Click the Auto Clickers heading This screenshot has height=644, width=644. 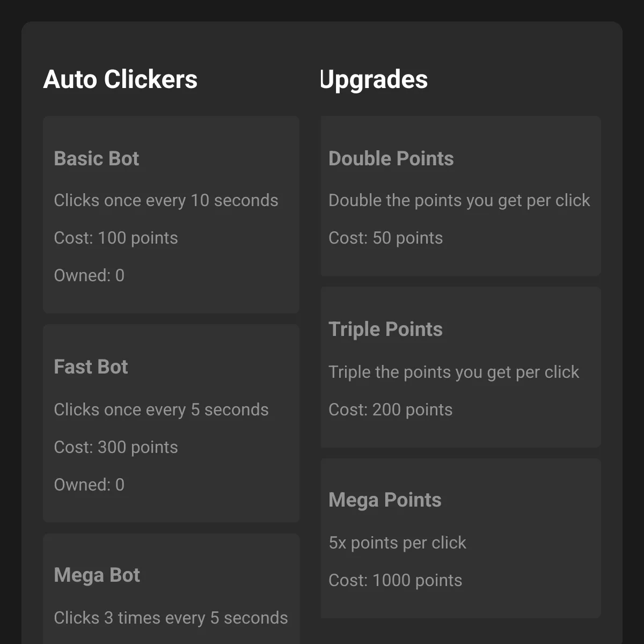(120, 79)
